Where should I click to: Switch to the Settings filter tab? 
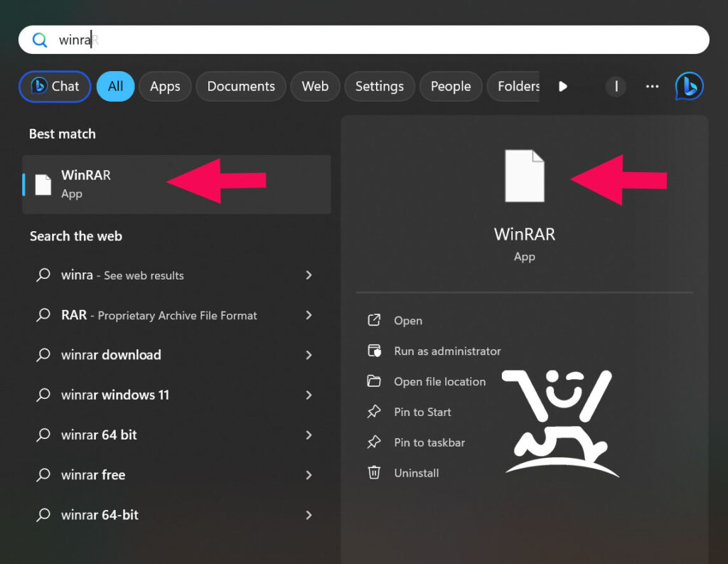coord(380,86)
